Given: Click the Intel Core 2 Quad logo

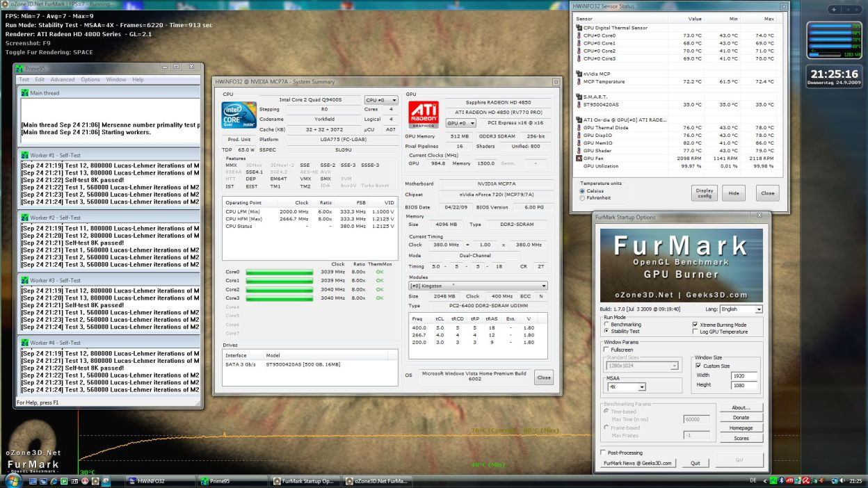Looking at the screenshot, I should click(239, 115).
